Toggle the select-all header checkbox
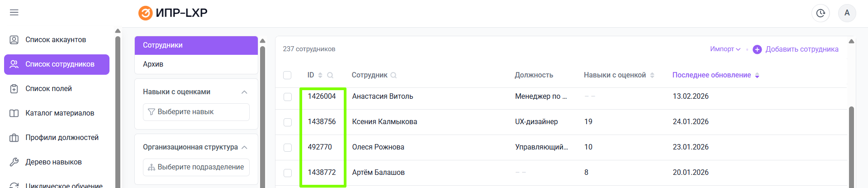This screenshot has height=188, width=868. tap(287, 75)
